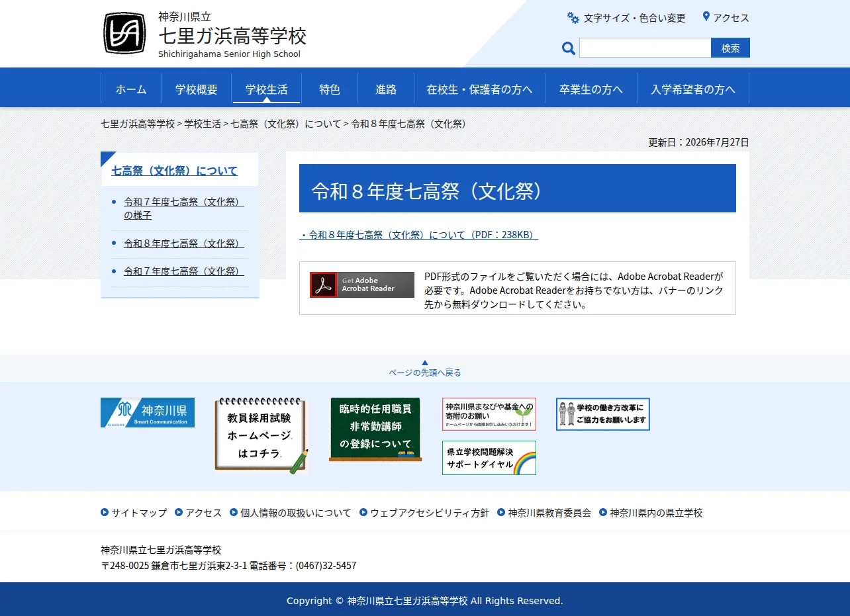Open the 臨時的任用職員 chalkboard banner
Image resolution: width=850 pixels, height=616 pixels.
[x=375, y=429]
